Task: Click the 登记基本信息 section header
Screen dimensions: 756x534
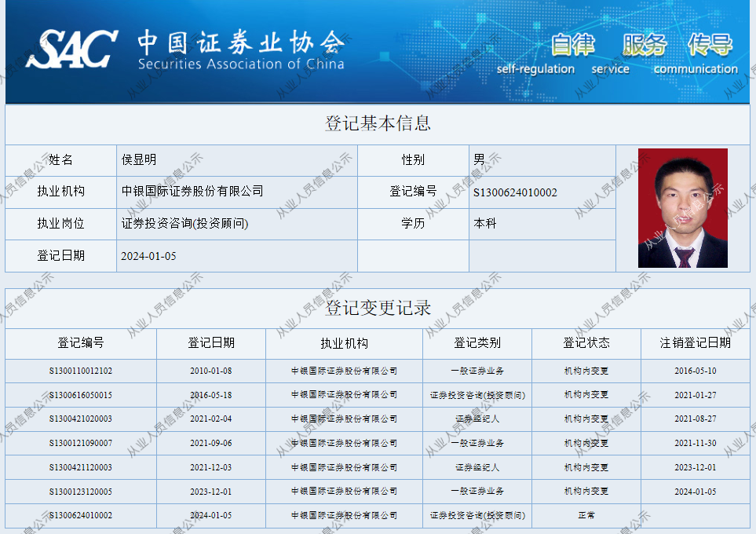Action: click(x=378, y=123)
